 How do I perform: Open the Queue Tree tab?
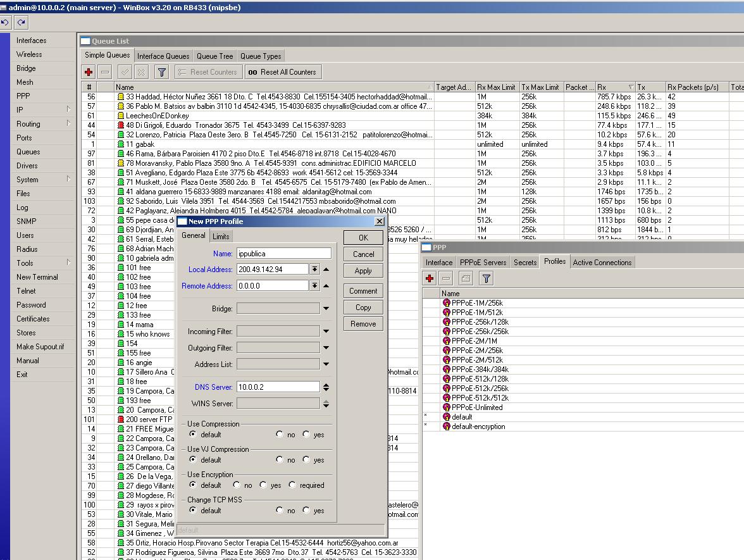coord(214,56)
